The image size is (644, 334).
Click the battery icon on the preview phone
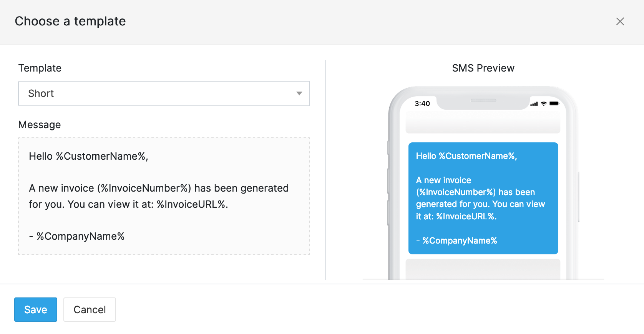[554, 104]
